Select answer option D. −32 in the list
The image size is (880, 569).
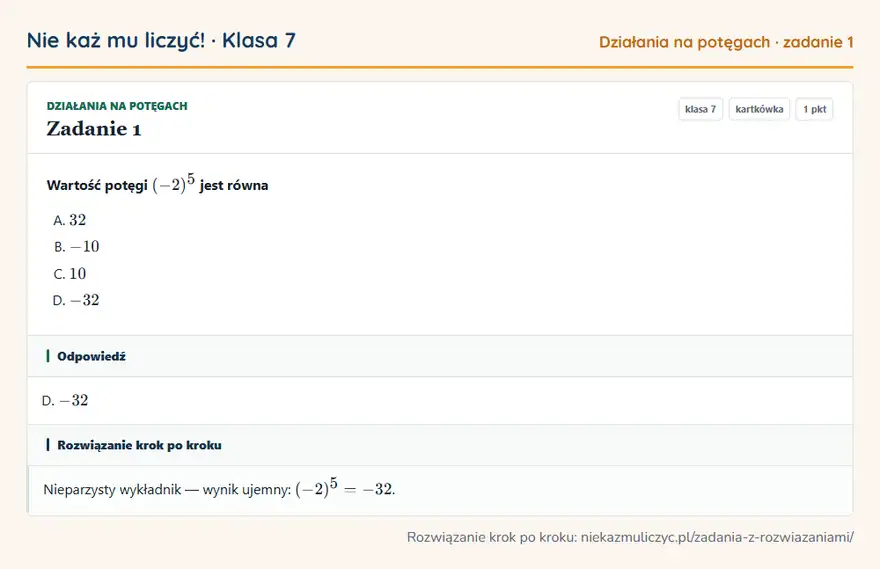click(x=76, y=300)
